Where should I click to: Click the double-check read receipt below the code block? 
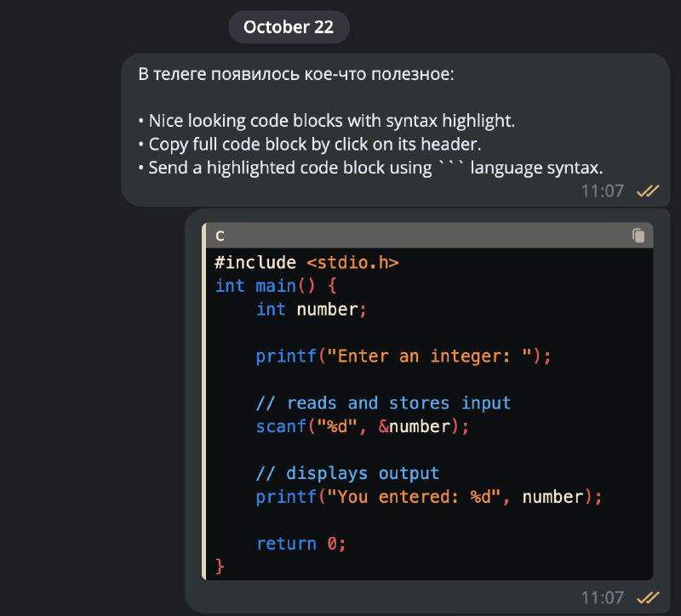click(x=648, y=596)
